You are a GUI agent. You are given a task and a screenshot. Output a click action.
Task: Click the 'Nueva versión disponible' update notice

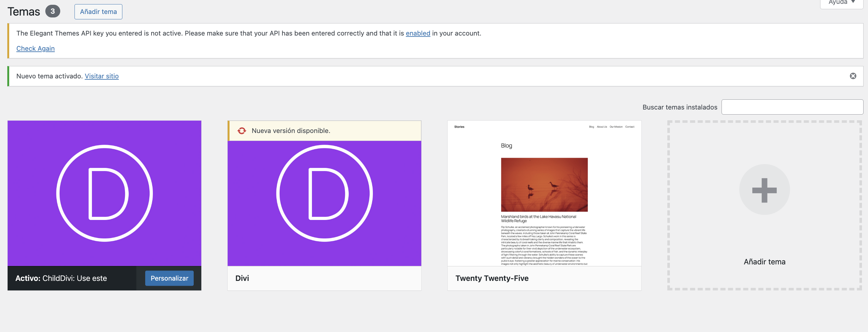290,130
